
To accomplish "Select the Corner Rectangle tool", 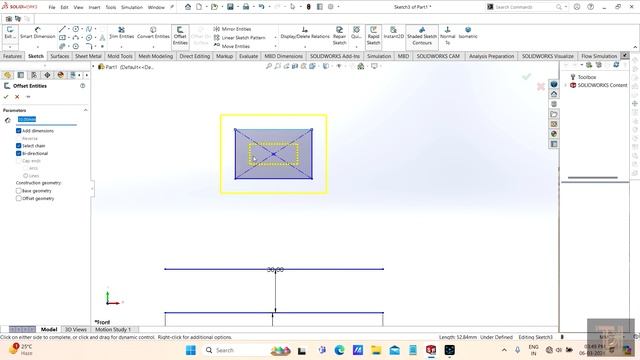I will point(62,38).
